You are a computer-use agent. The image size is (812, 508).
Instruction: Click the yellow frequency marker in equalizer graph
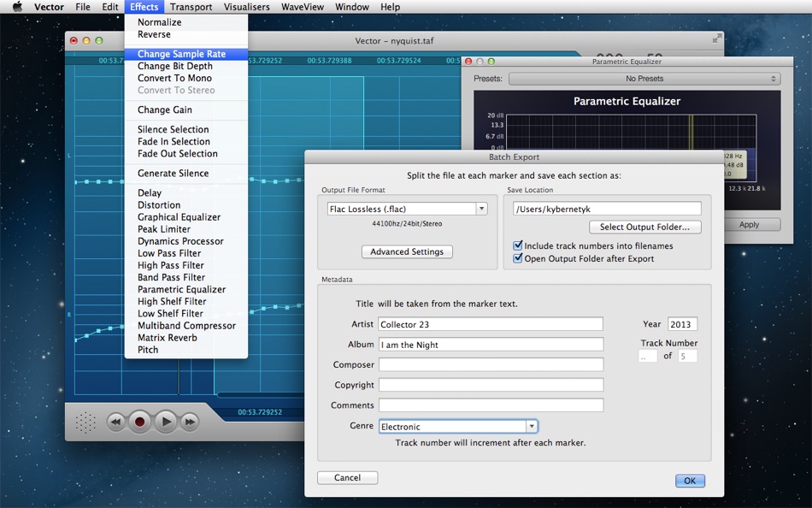[691, 133]
